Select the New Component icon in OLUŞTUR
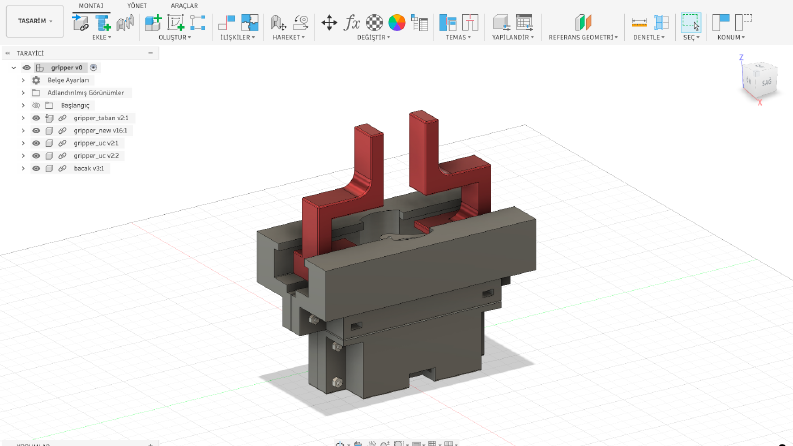Image resolution: width=793 pixels, height=446 pixels. [153, 23]
